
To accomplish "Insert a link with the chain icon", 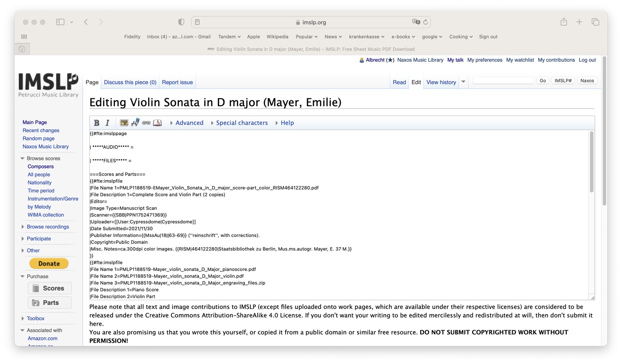I will pyautogui.click(x=146, y=123).
